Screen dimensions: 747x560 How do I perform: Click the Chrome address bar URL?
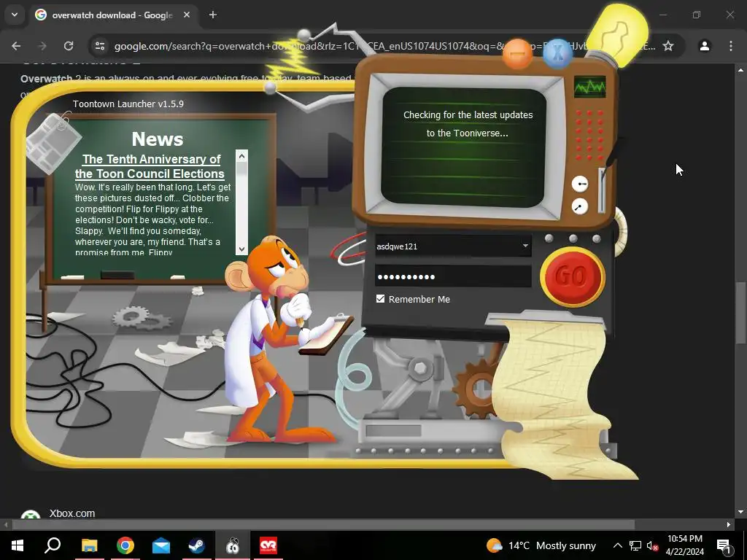[x=385, y=46]
